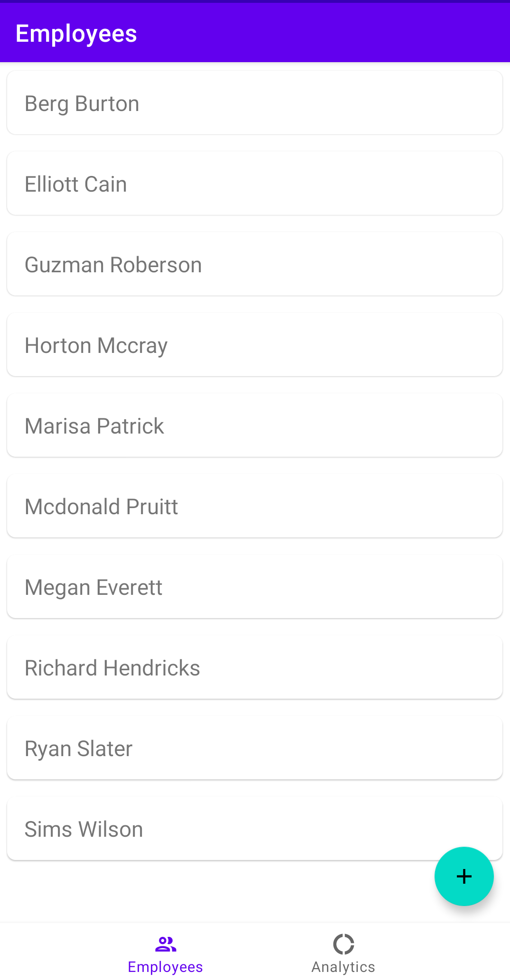Tap the Analytics donut chart icon
The image size is (510, 980).
click(x=343, y=944)
